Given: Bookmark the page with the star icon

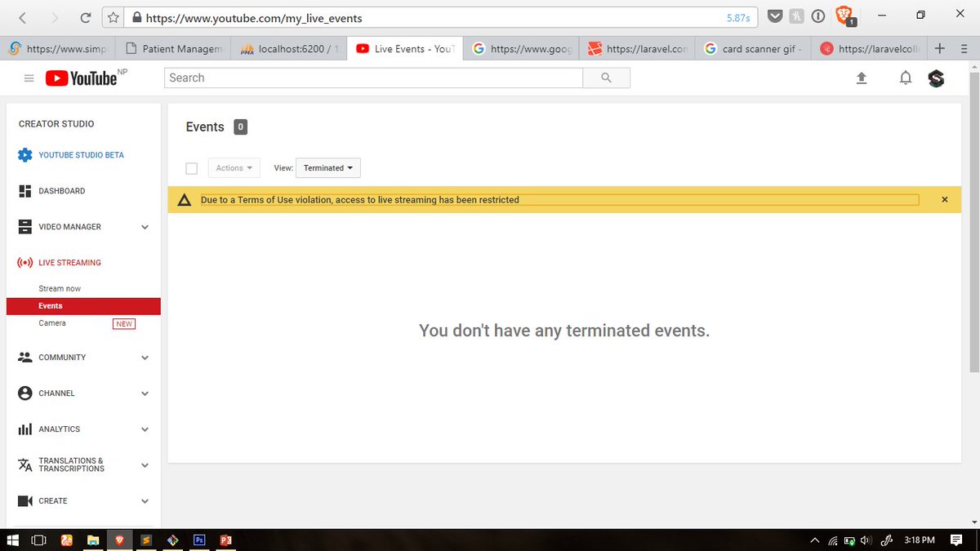Looking at the screenshot, I should pyautogui.click(x=114, y=17).
